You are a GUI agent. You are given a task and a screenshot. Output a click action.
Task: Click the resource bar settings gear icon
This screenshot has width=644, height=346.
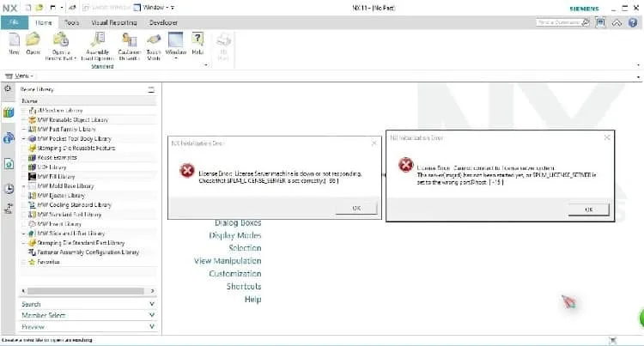8,88
